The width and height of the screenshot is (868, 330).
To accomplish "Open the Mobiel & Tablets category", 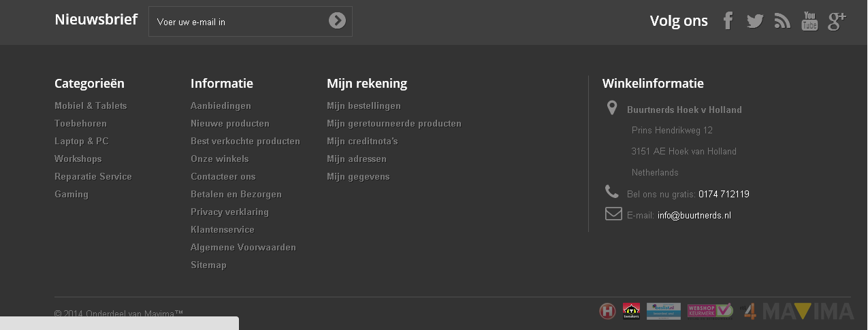I will coord(91,105).
